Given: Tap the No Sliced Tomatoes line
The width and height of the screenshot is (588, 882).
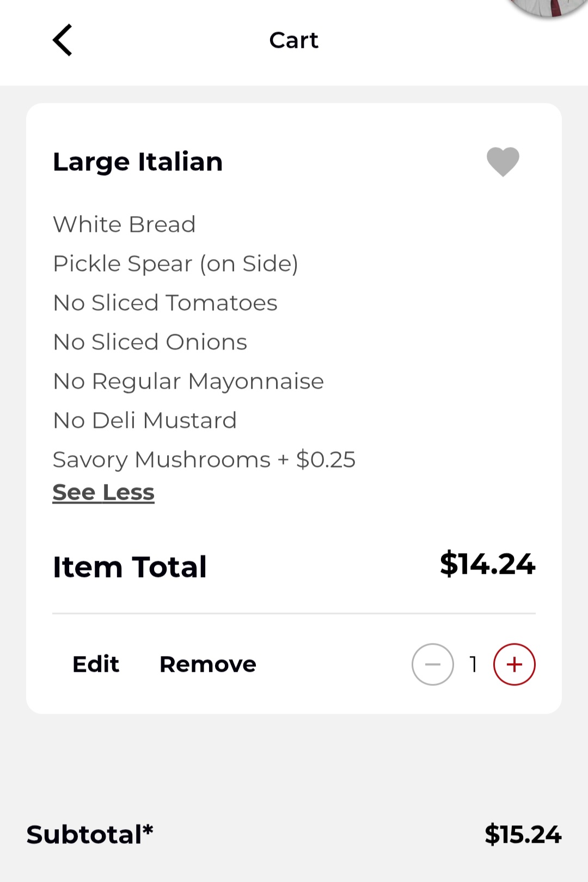Looking at the screenshot, I should [x=165, y=303].
